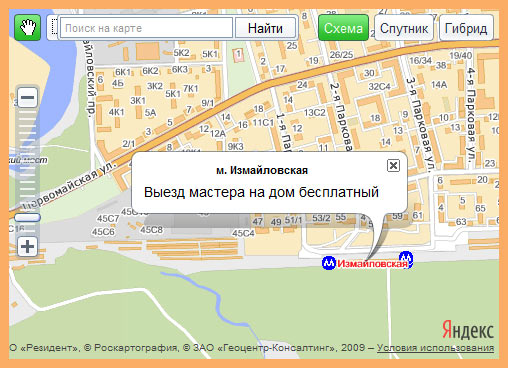Click building number 32С4
The width and height of the screenshot is (508, 368).
pyautogui.click(x=379, y=87)
